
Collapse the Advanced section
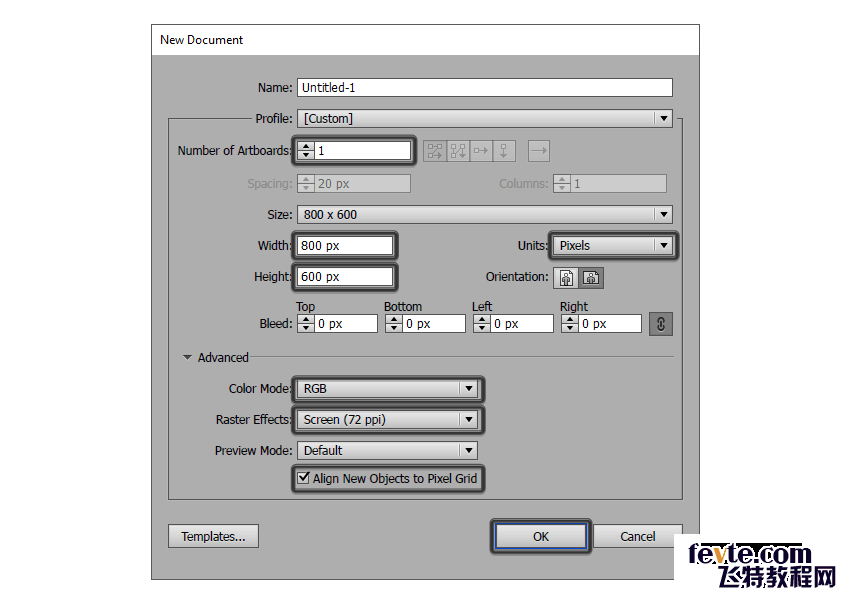pos(187,358)
